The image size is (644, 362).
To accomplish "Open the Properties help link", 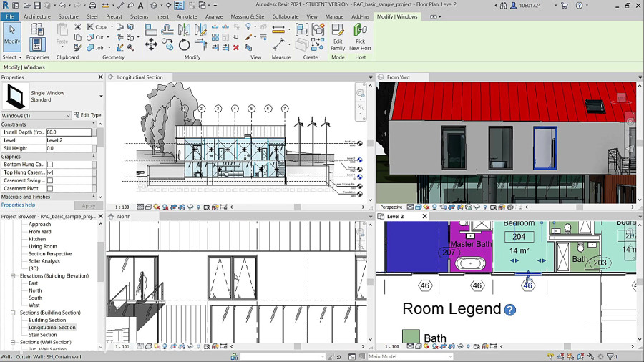I will [18, 205].
